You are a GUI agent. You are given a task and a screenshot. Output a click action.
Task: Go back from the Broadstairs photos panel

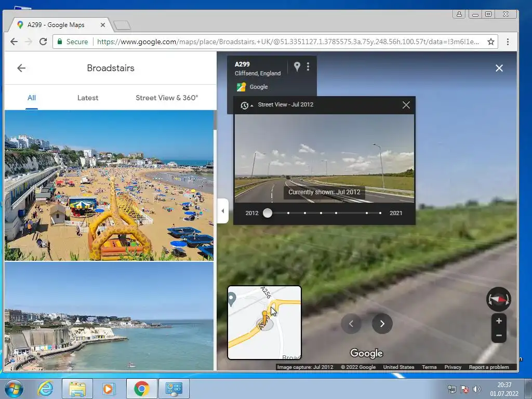(x=21, y=68)
